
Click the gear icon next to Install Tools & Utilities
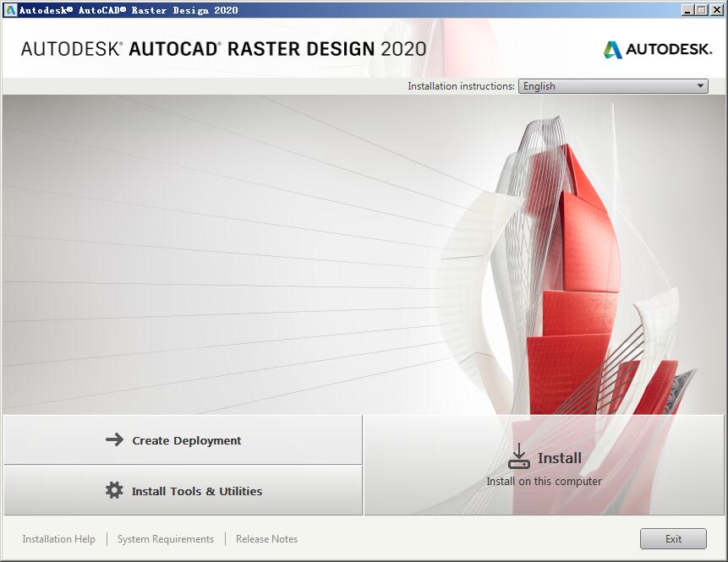pos(113,491)
